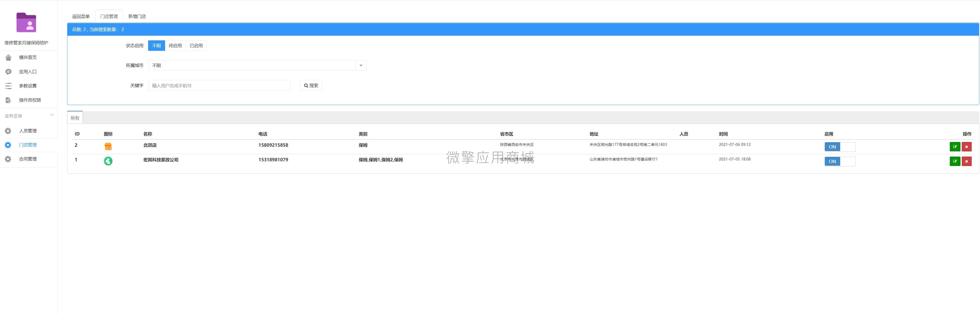Screen dimensions: 980x315
Task: Click the category 保姆,保姆1,保姆2,保姆
Action: 380,160
